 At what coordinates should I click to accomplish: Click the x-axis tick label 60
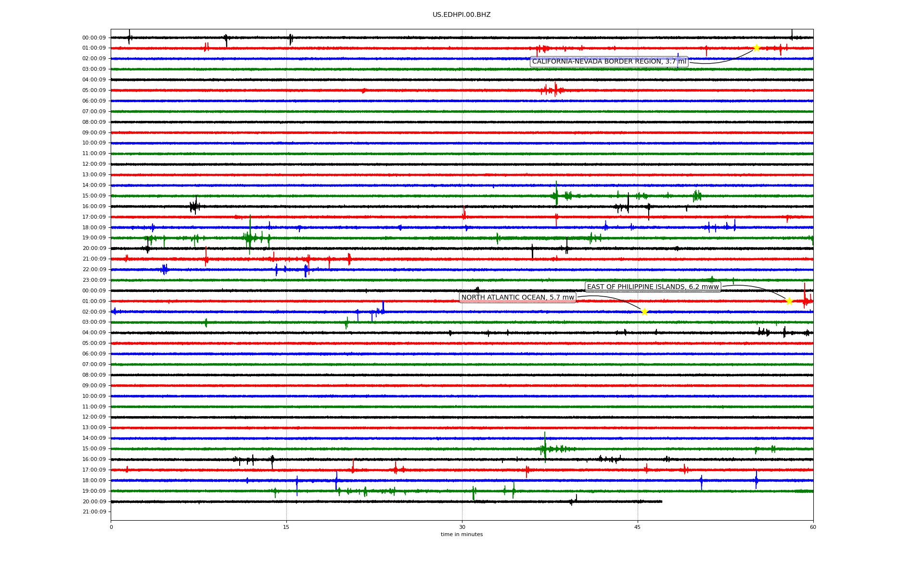coord(813,527)
